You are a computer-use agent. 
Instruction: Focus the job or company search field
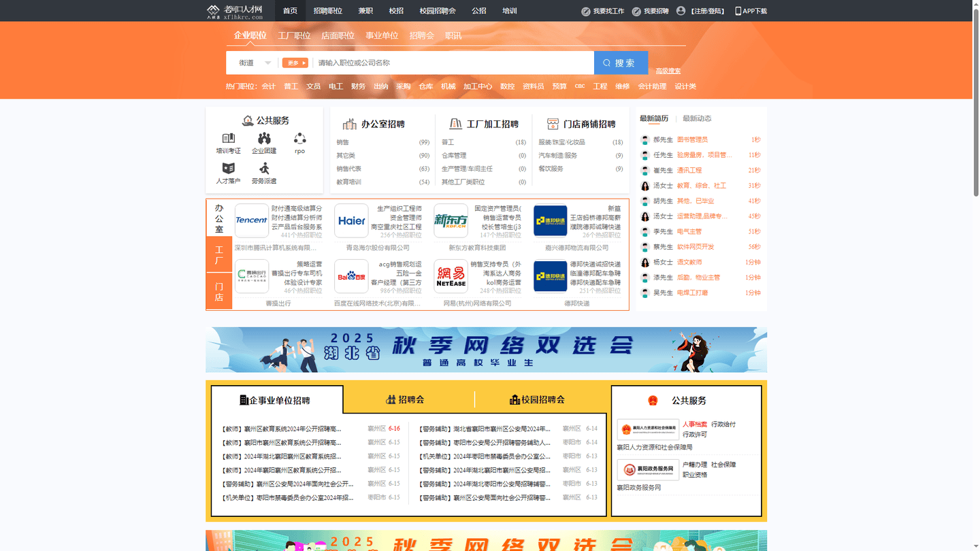453,63
